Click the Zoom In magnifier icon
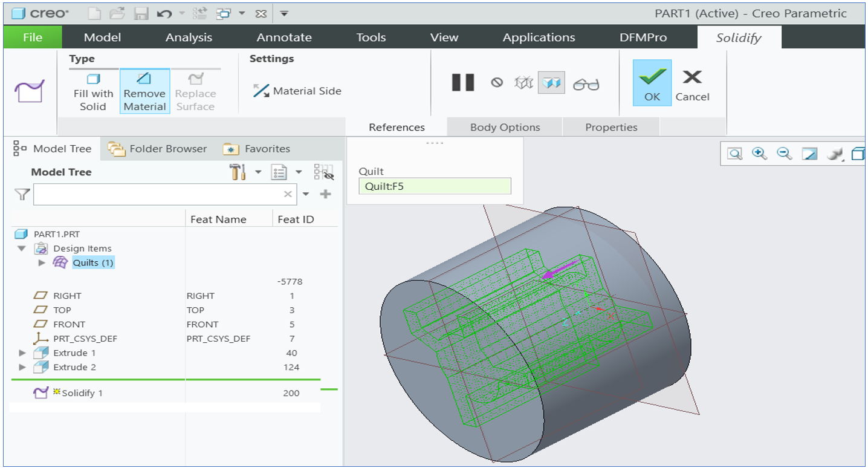The height and width of the screenshot is (468, 868). click(x=759, y=154)
